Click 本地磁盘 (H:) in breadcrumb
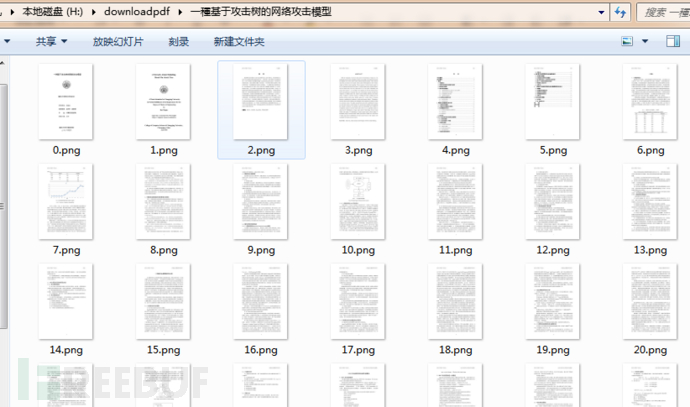Image resolution: width=690 pixels, height=407 pixels. click(53, 12)
